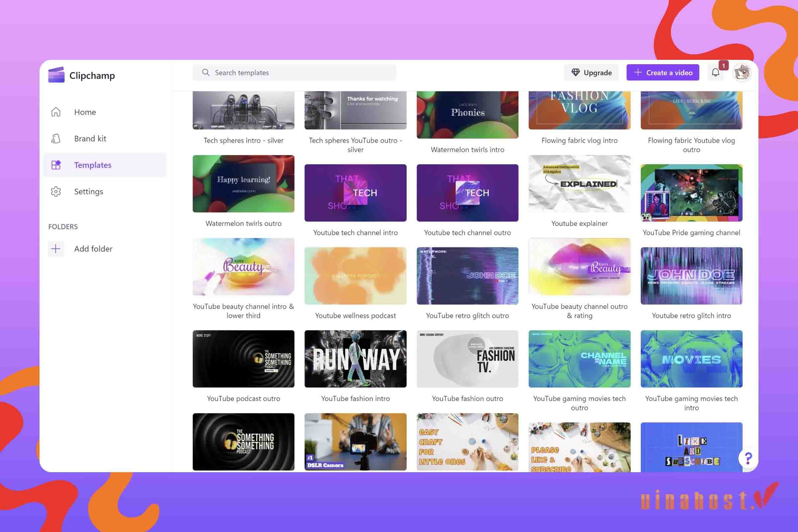Click the 'YouTube fashion intro' caption
Viewport: 798px width, 532px height.
(x=355, y=399)
